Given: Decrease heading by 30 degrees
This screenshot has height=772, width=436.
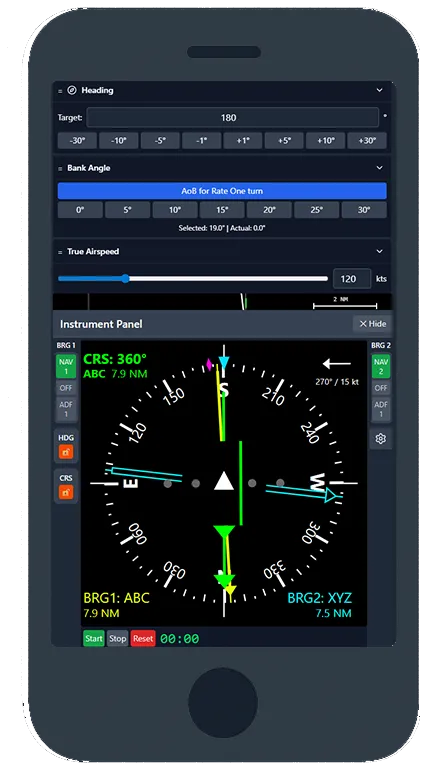Looking at the screenshot, I should (77, 140).
